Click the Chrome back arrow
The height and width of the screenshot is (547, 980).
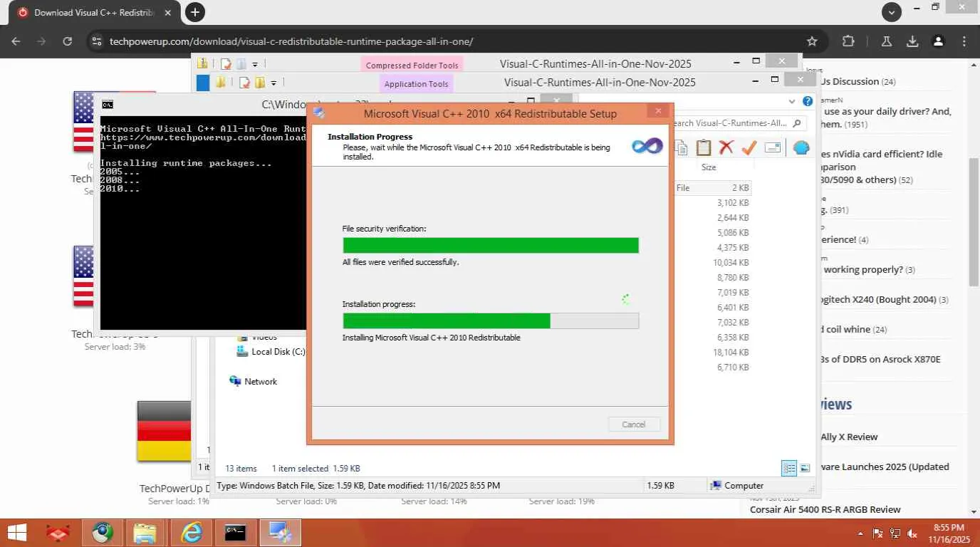coord(16,41)
